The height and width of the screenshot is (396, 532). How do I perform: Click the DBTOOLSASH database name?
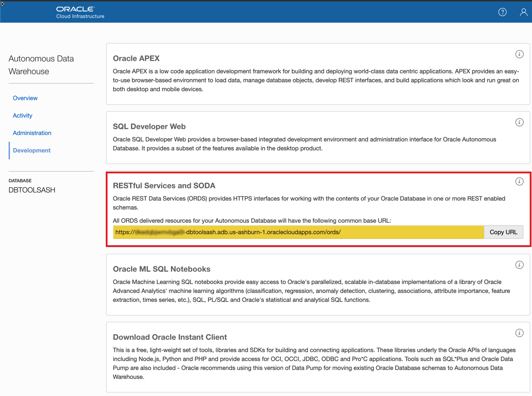[32, 190]
